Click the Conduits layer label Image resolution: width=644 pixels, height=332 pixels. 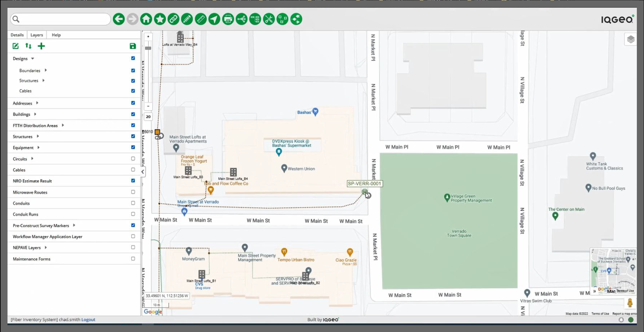tap(21, 203)
